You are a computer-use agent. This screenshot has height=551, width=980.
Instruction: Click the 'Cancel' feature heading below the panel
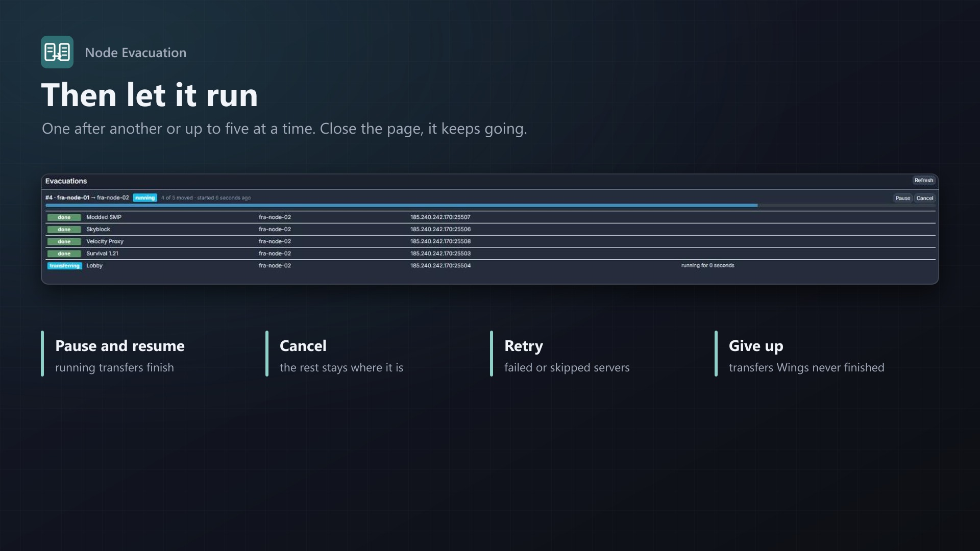coord(303,346)
